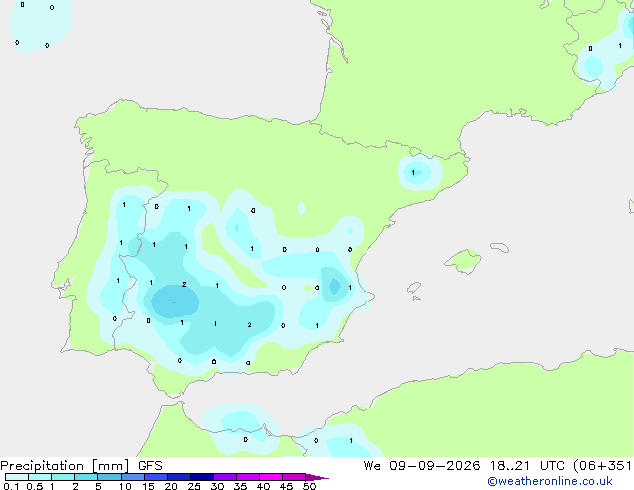Select the 30–35 mm legend color
634x490 pixels.
click(x=225, y=477)
